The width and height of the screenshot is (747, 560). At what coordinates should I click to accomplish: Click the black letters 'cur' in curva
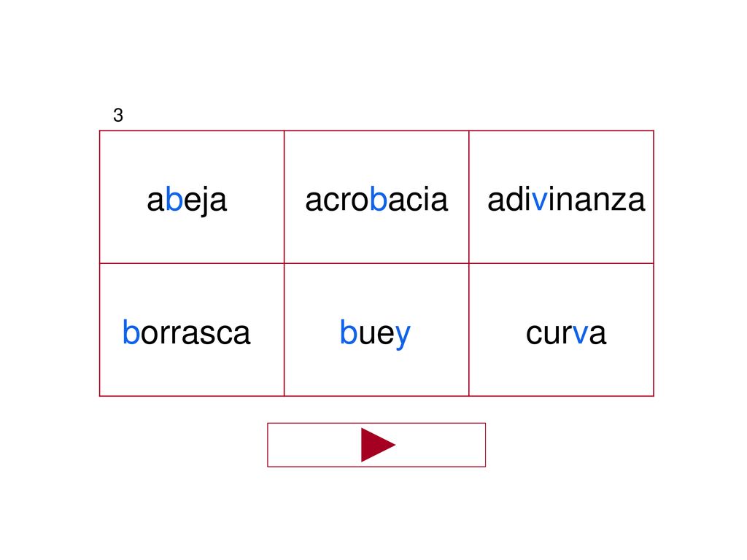coord(549,335)
